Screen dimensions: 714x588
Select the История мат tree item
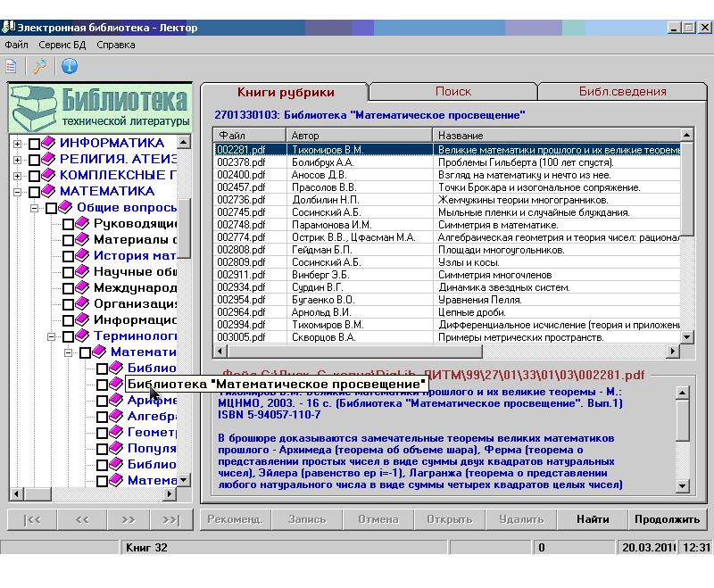(135, 255)
